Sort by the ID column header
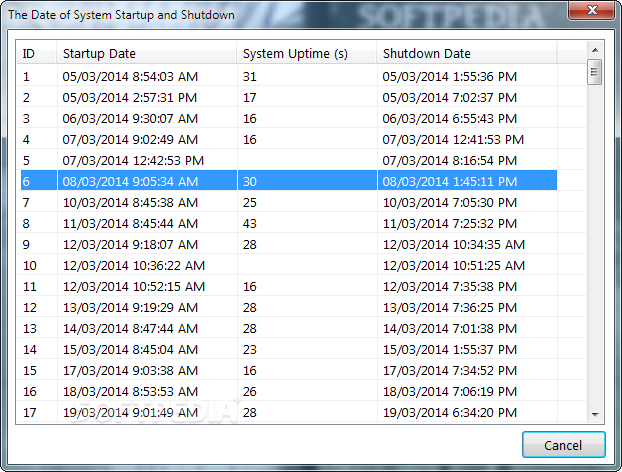The width and height of the screenshot is (622, 472). 36,54
